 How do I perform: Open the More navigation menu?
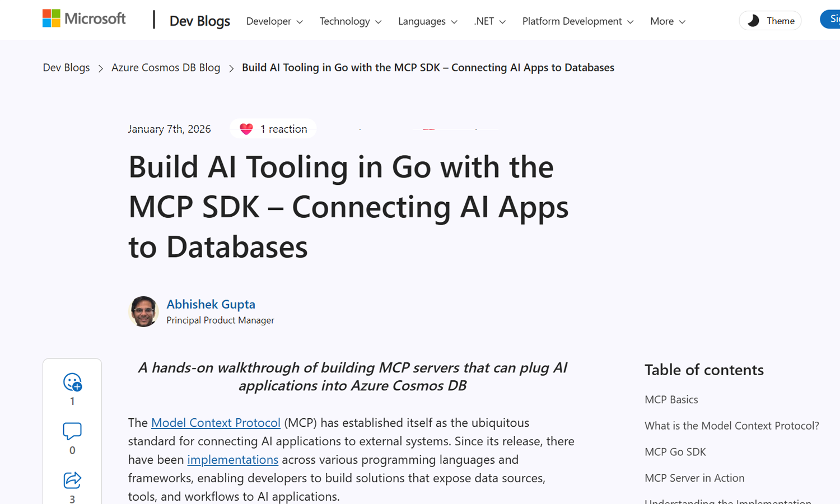pyautogui.click(x=668, y=21)
